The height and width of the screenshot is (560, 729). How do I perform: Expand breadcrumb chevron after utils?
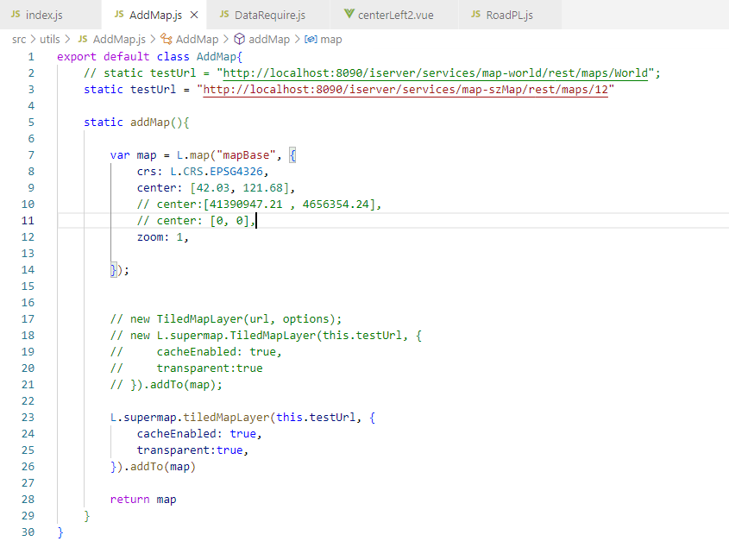[67, 40]
